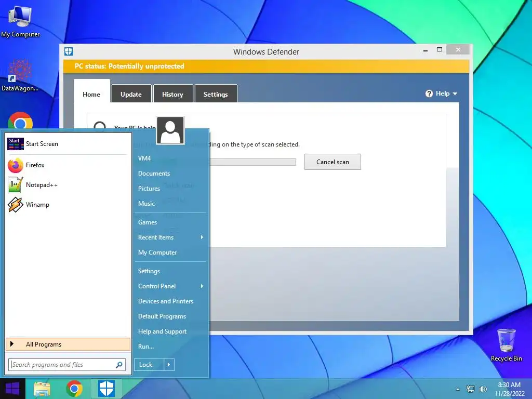Launch Chrome from the taskbar
The height and width of the screenshot is (399, 532).
74,389
